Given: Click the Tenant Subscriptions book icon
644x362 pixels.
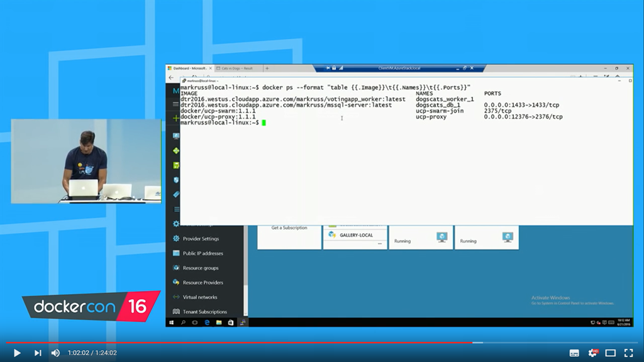Looking at the screenshot, I should (x=176, y=312).
